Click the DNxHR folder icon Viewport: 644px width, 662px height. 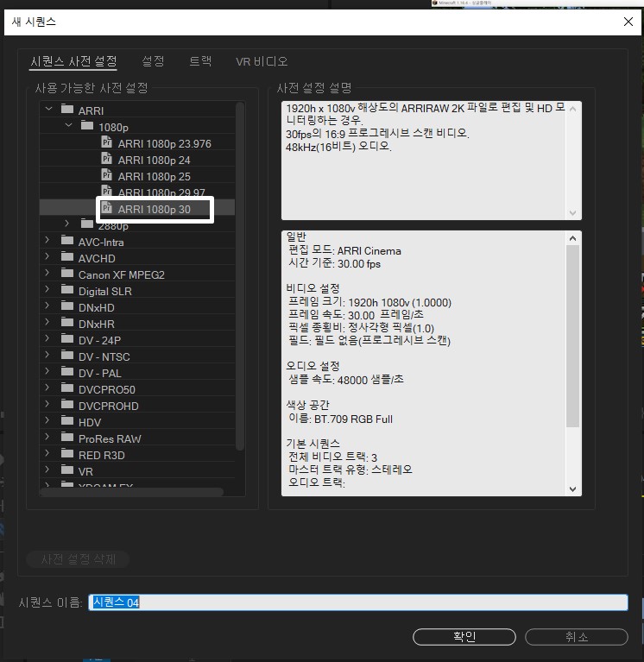coord(67,323)
